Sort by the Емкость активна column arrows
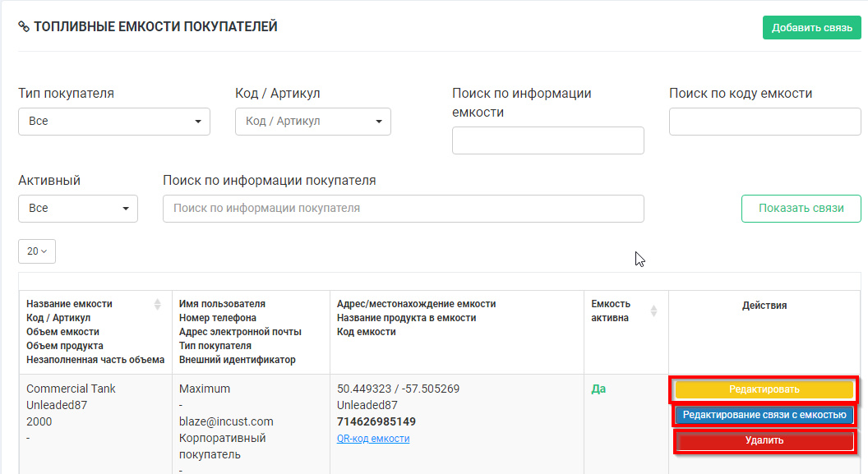 (x=654, y=311)
